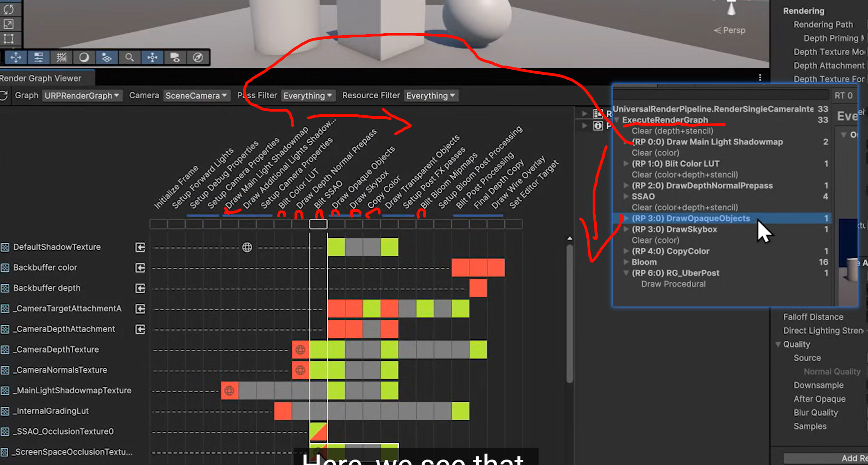The width and height of the screenshot is (868, 465).
Task: Click the scrollbar up arrow in graph
Action: pos(569,238)
